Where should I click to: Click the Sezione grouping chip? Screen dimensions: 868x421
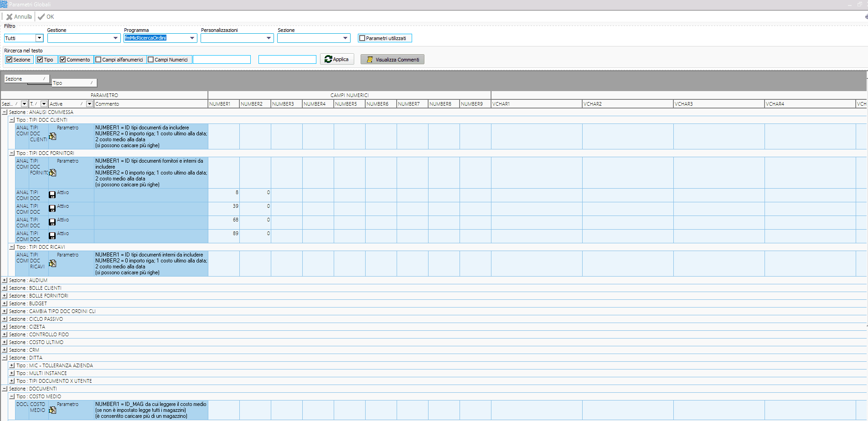pos(27,79)
